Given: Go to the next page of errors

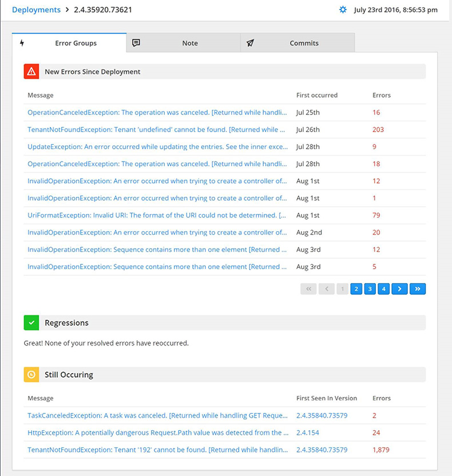Looking at the screenshot, I should (x=400, y=289).
